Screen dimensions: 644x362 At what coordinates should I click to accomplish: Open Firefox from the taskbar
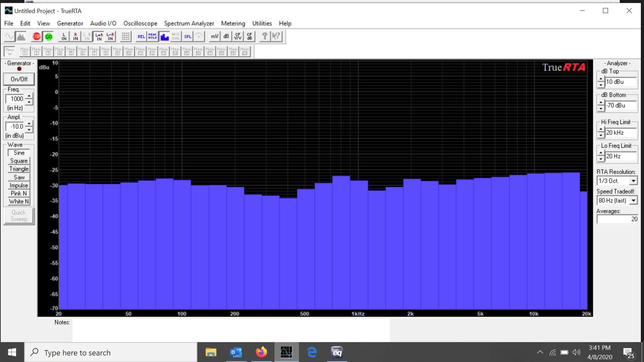pos(261,352)
